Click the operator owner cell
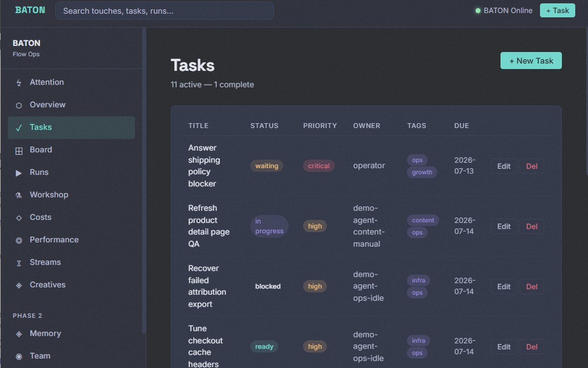Viewport: 588px width, 368px height. (x=369, y=166)
